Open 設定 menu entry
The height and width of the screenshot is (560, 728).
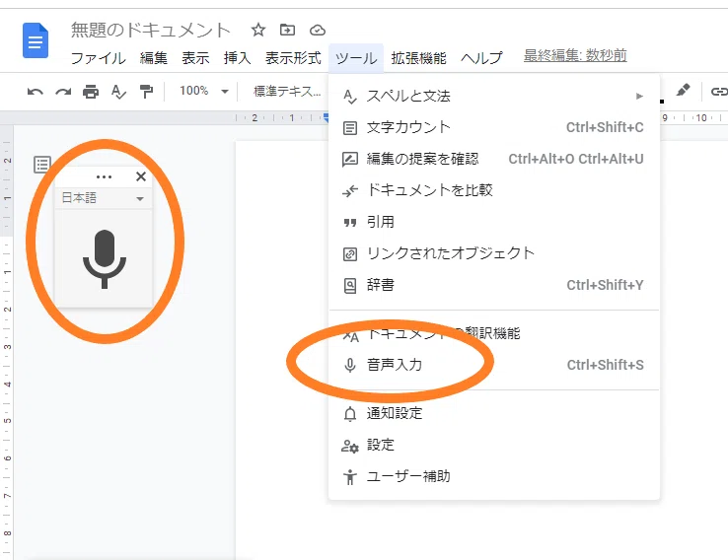tap(494, 445)
